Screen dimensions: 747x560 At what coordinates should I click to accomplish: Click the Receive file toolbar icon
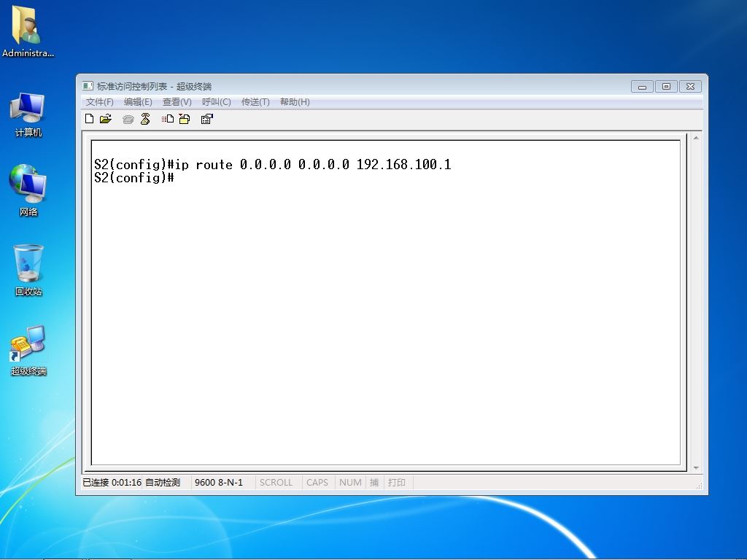point(185,119)
